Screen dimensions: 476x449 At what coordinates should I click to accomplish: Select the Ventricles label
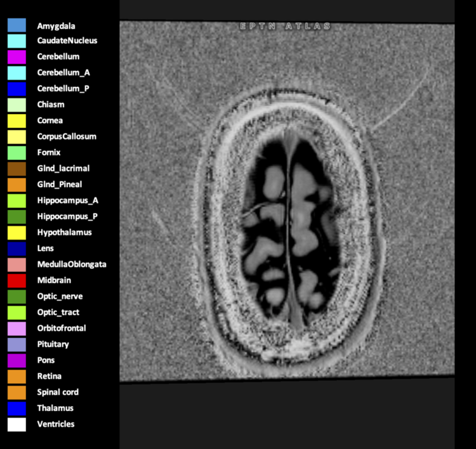coord(56,424)
